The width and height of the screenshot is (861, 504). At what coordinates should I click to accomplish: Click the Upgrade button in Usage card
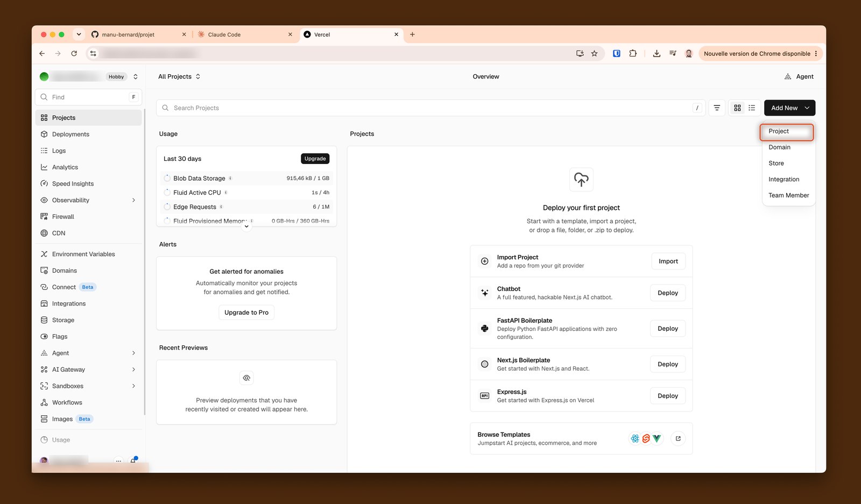click(x=315, y=159)
